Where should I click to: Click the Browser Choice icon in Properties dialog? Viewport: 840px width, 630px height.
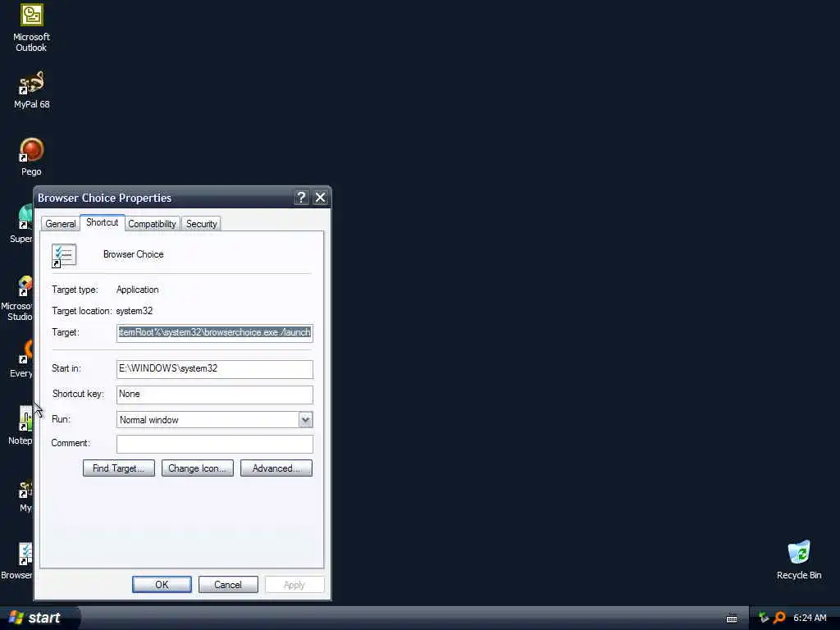pyautogui.click(x=64, y=256)
